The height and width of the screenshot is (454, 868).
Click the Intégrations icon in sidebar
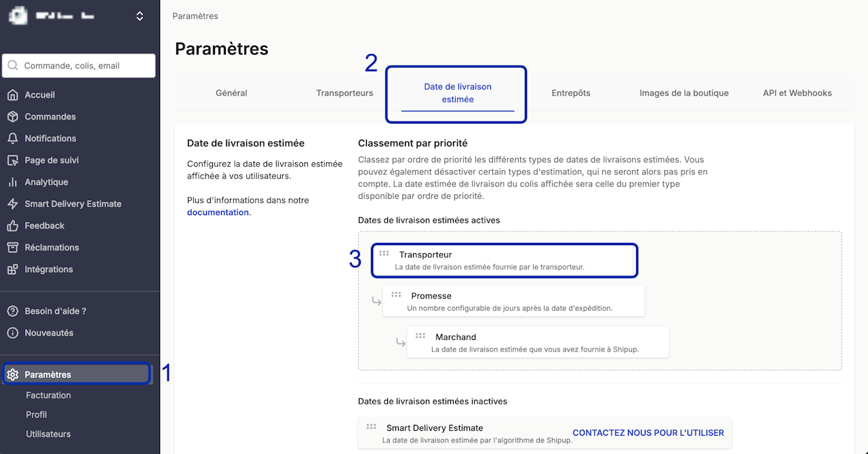tap(12, 269)
